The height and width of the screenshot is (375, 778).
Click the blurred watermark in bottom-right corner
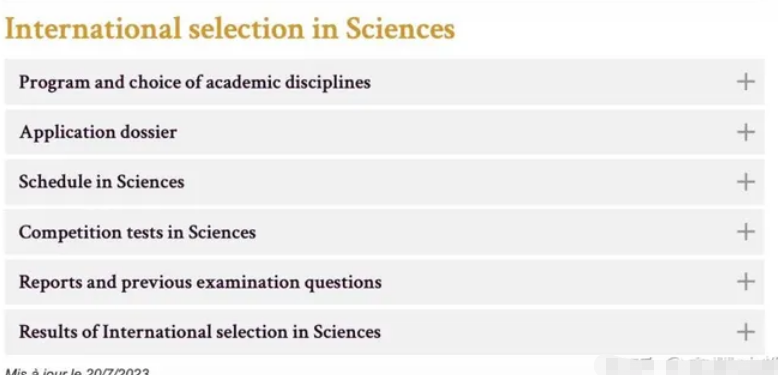tap(685, 365)
